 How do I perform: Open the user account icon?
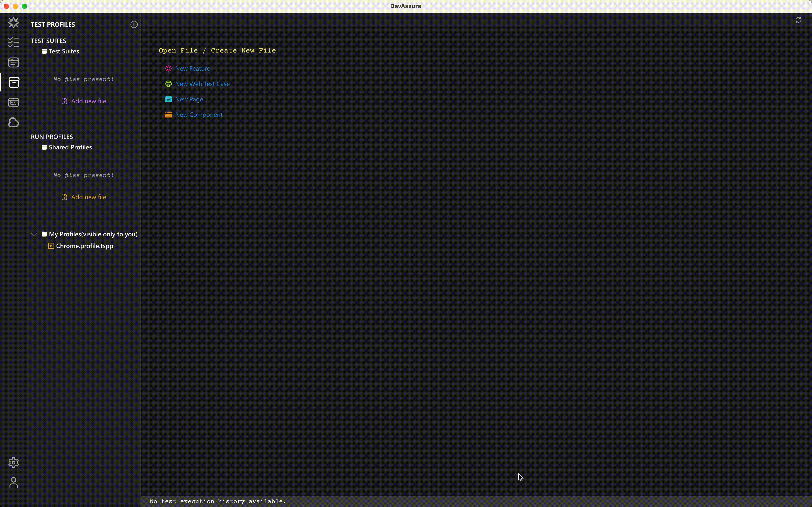coord(13,483)
